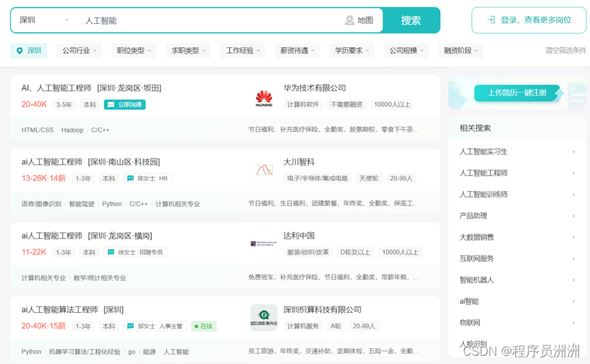The width and height of the screenshot is (590, 364).
Task: Click the 达利中国 company logo
Action: [264, 243]
